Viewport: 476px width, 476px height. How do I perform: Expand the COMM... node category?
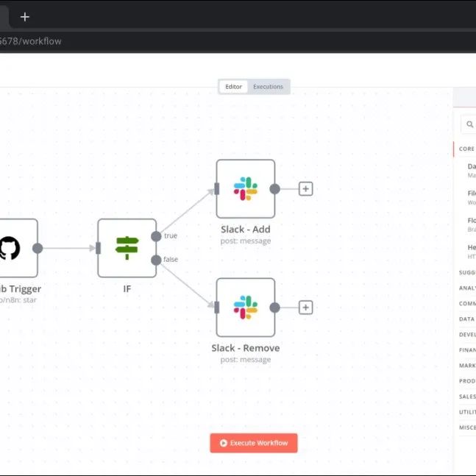point(467,304)
